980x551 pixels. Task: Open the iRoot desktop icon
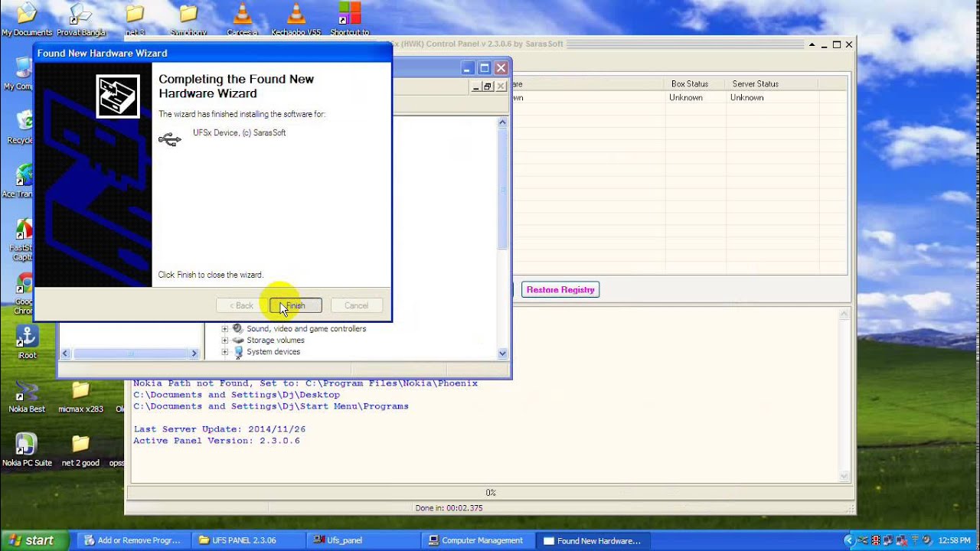click(x=27, y=342)
